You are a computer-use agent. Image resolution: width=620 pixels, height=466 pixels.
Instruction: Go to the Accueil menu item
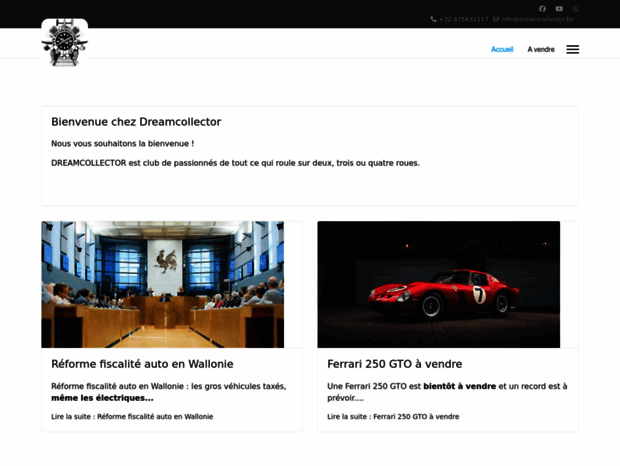click(502, 49)
